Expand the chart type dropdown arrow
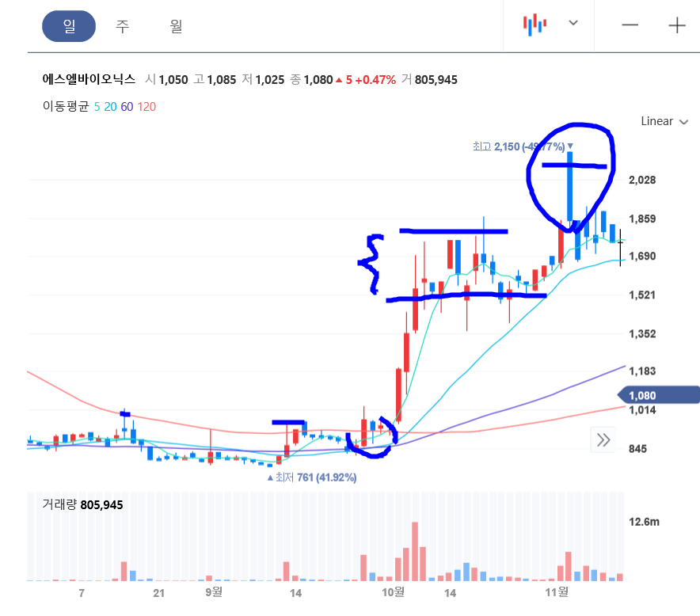 point(573,23)
